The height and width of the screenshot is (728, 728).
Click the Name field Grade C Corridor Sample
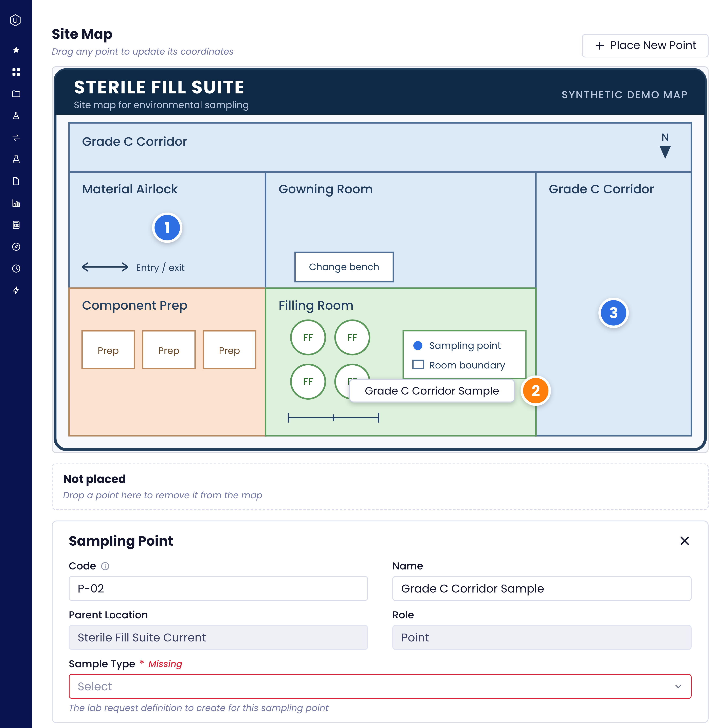click(542, 588)
